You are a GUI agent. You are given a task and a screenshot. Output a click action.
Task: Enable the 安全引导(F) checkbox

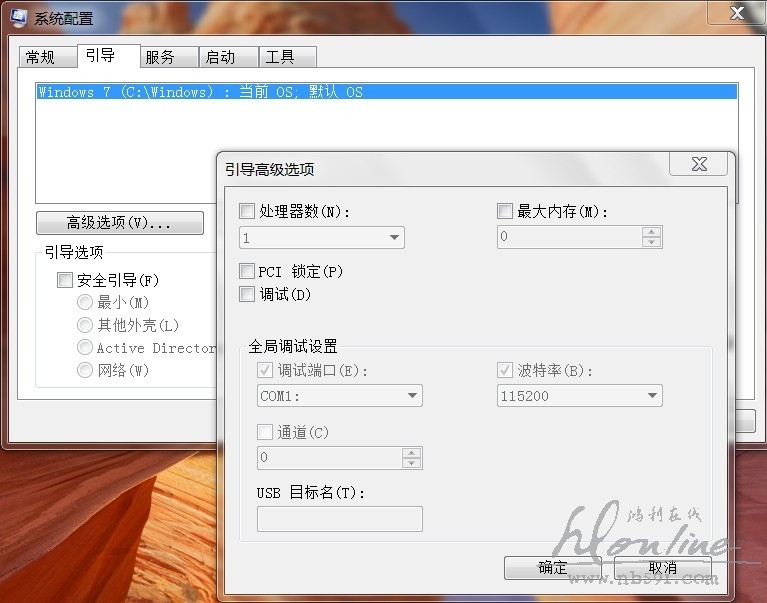65,280
